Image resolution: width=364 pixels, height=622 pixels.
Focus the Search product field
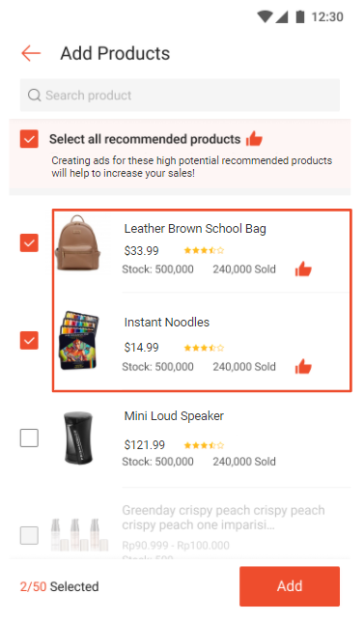pyautogui.click(x=180, y=96)
